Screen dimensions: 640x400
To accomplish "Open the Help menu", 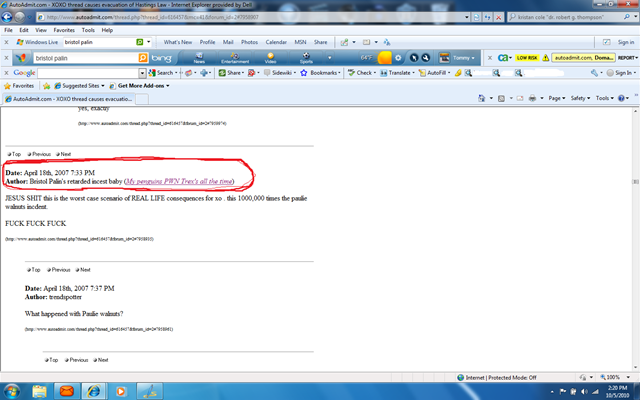I will 107,30.
